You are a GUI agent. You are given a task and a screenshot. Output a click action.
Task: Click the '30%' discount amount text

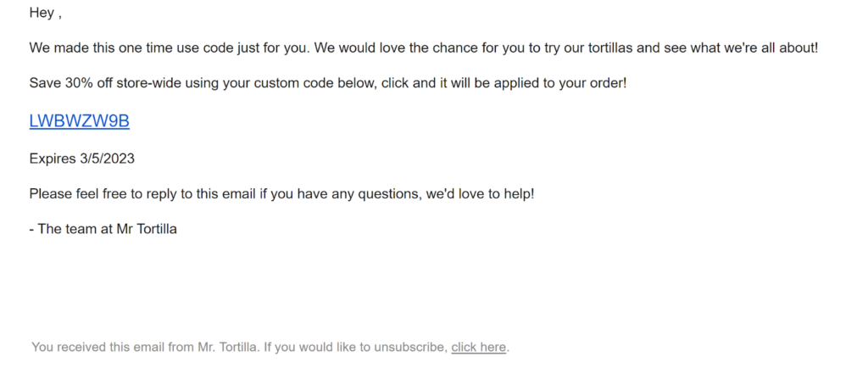point(79,84)
